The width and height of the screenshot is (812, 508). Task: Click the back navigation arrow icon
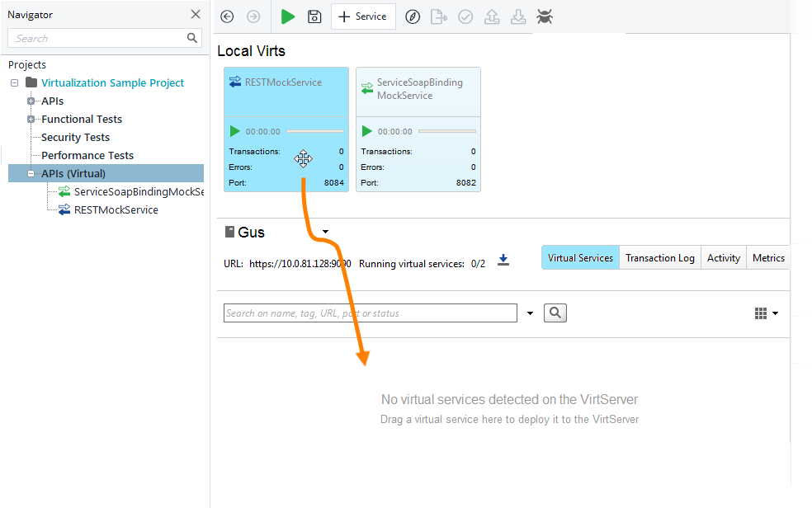(225, 16)
